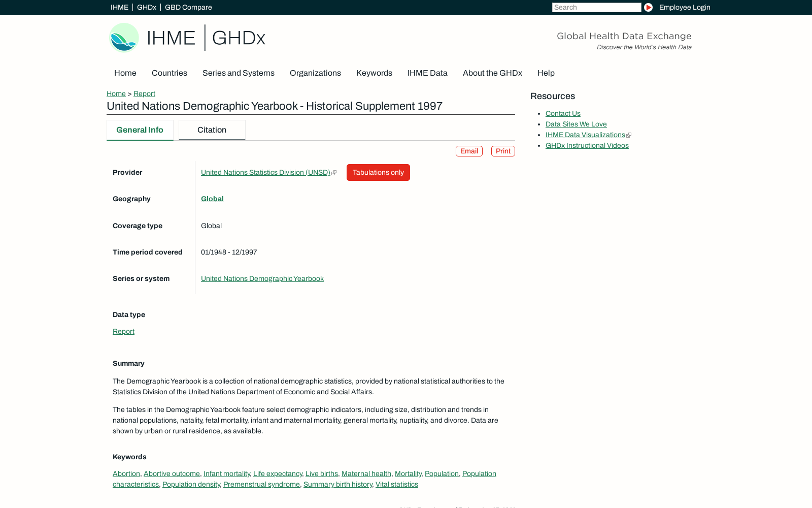Screen dimensions: 812x508
Task: Open GHDx Instructional Videos link
Action: pyautogui.click(x=587, y=146)
